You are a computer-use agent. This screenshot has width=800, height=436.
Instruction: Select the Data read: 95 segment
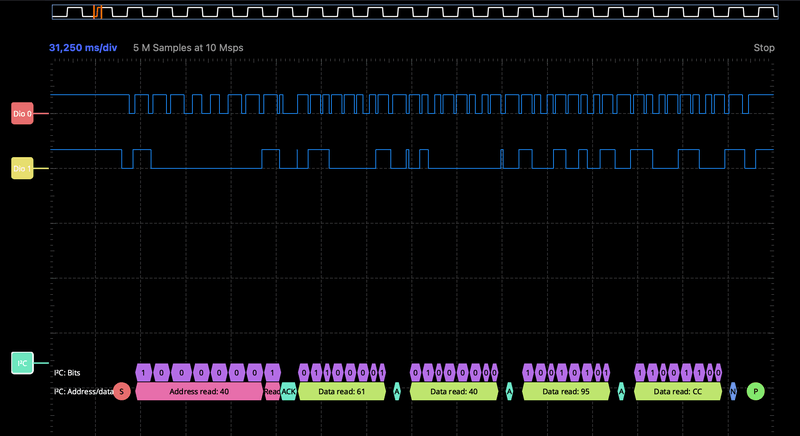[x=566, y=392]
